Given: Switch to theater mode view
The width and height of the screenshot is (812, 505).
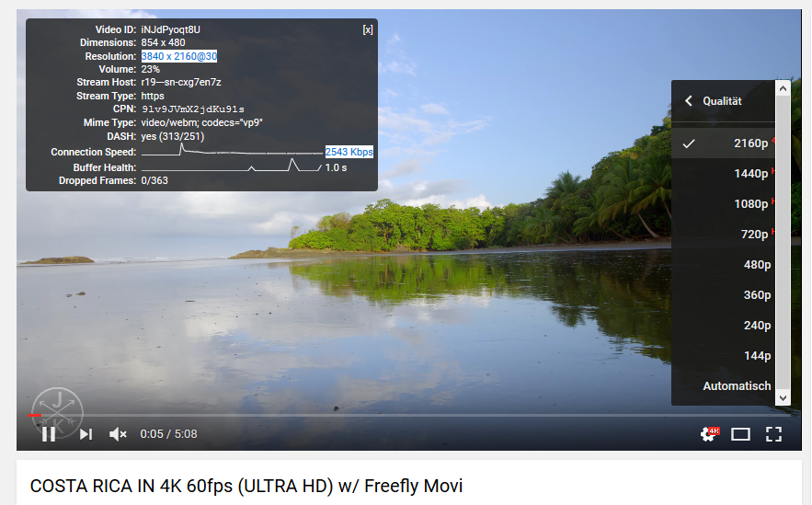Looking at the screenshot, I should (x=740, y=434).
